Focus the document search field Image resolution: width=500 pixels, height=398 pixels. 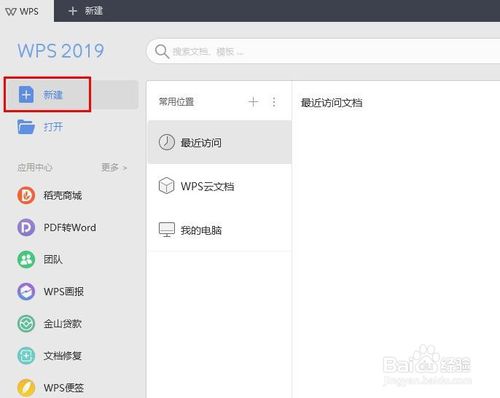pyautogui.click(x=323, y=51)
